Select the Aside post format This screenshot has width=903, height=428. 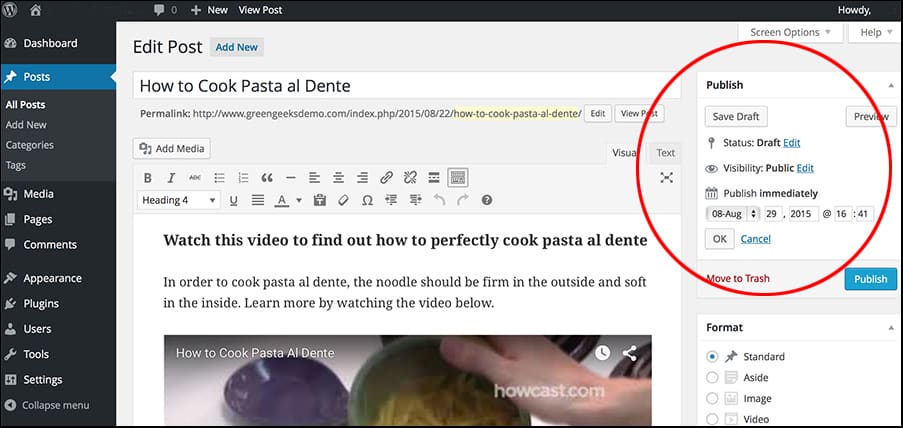[712, 378]
